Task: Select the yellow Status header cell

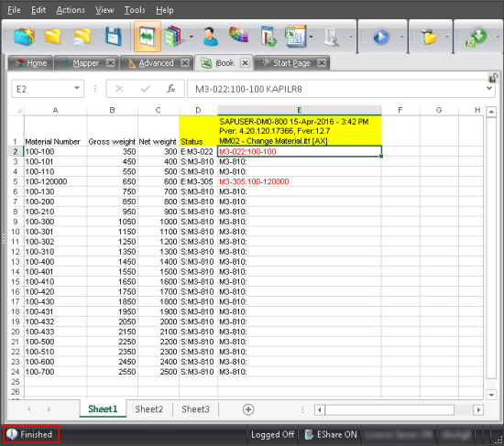Action: 198,131
